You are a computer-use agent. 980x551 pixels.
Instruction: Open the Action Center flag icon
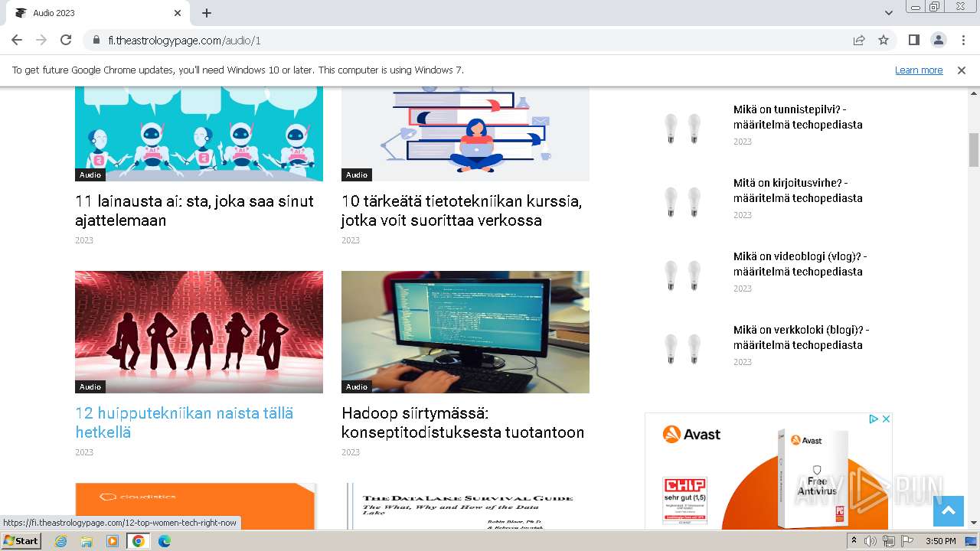coord(907,541)
